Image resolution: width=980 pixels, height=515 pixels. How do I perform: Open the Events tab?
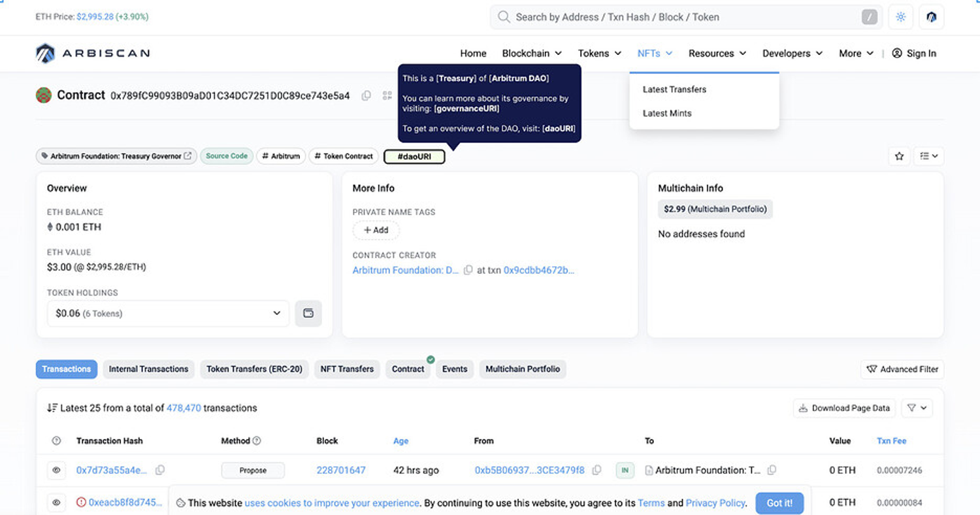pos(455,369)
